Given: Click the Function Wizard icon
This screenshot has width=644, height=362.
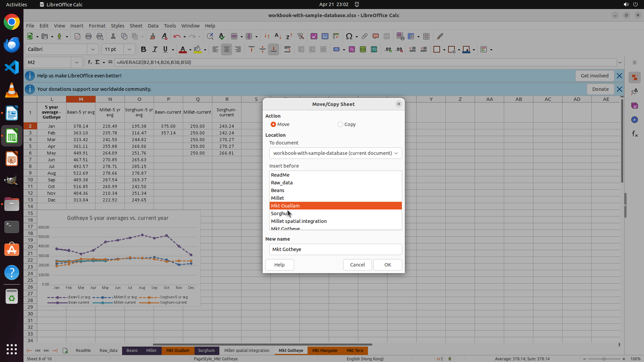Looking at the screenshot, I should click(x=90, y=62).
